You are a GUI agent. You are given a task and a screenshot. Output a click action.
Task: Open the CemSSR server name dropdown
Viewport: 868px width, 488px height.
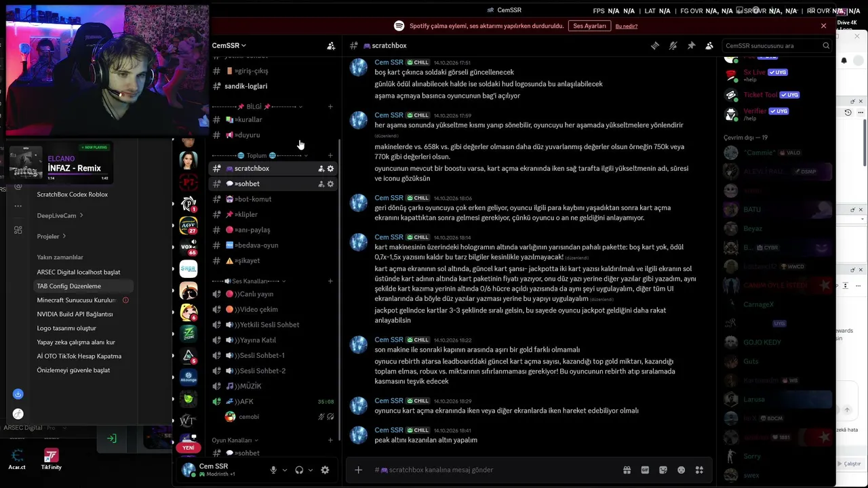[229, 45]
